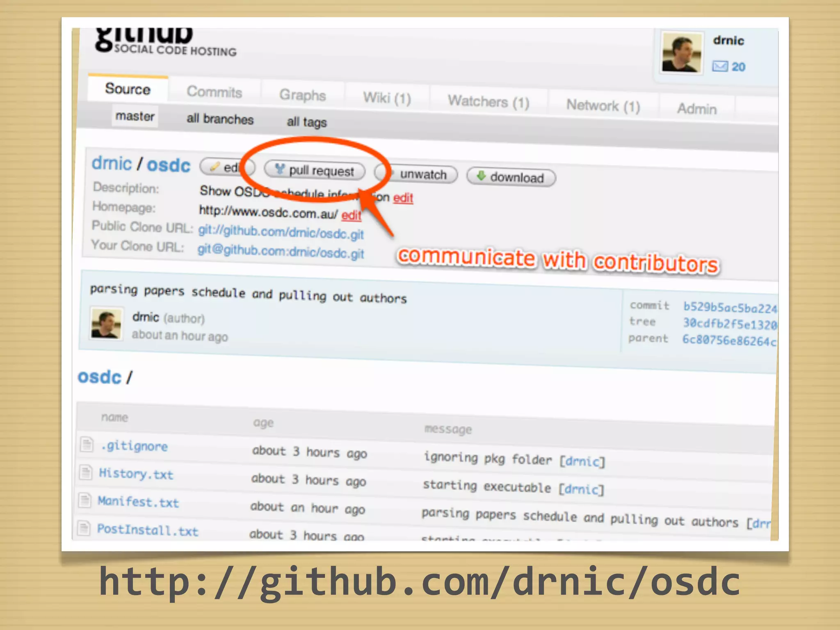Image resolution: width=840 pixels, height=630 pixels.
Task: Click the PostInstall.txt file icon
Action: tap(84, 528)
